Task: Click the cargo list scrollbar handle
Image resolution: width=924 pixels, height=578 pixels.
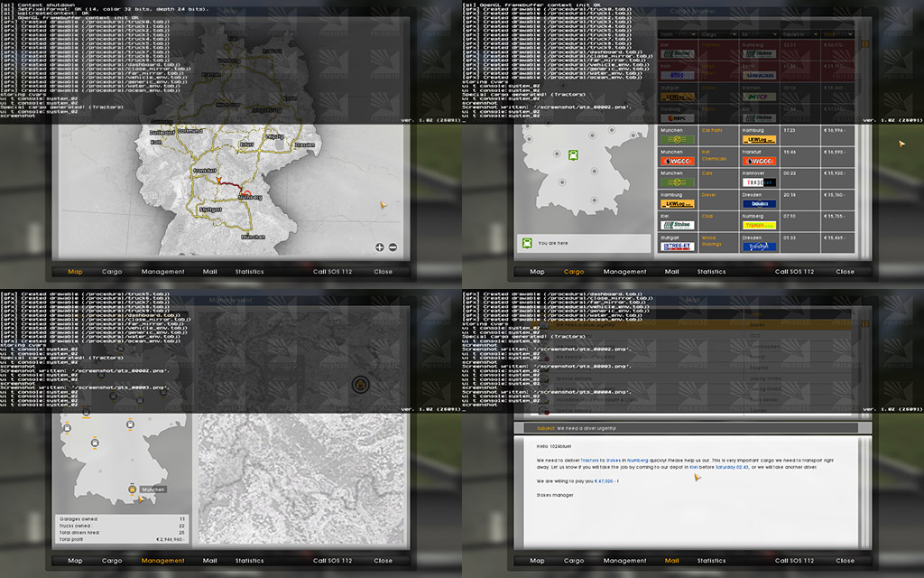Action: [864, 42]
